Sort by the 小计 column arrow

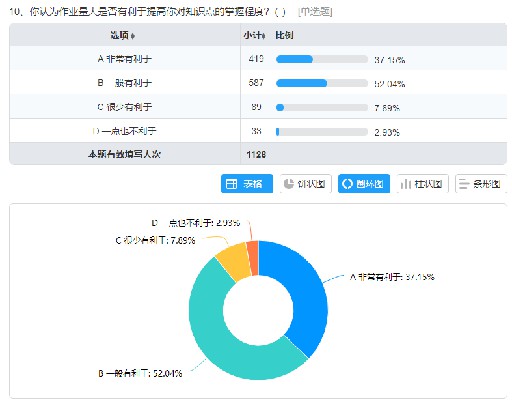point(264,36)
